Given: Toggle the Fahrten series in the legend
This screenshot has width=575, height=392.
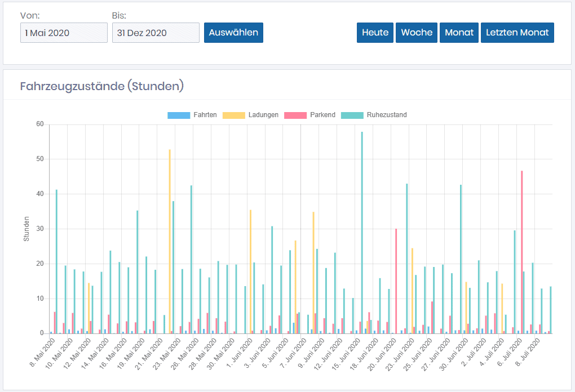Looking at the screenshot, I should click(192, 115).
